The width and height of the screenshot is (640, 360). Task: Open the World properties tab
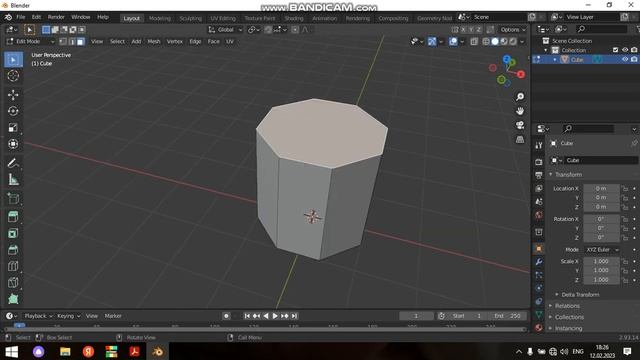coord(539,215)
